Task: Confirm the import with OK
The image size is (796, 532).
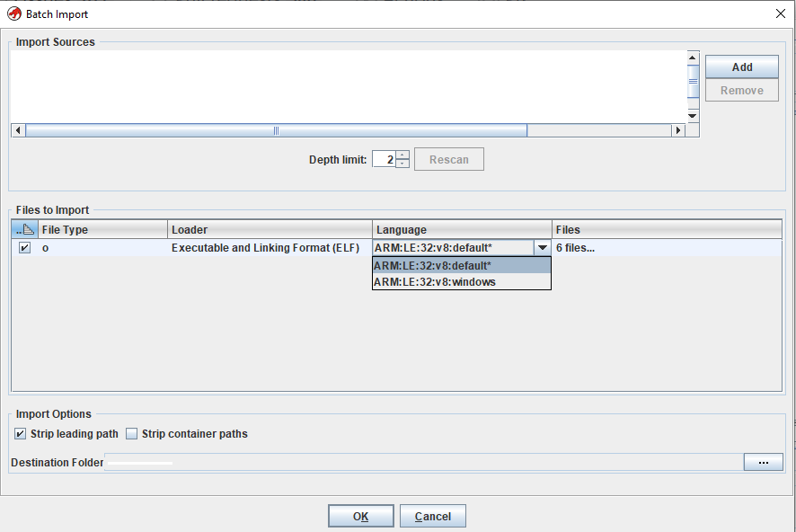Action: click(x=361, y=516)
